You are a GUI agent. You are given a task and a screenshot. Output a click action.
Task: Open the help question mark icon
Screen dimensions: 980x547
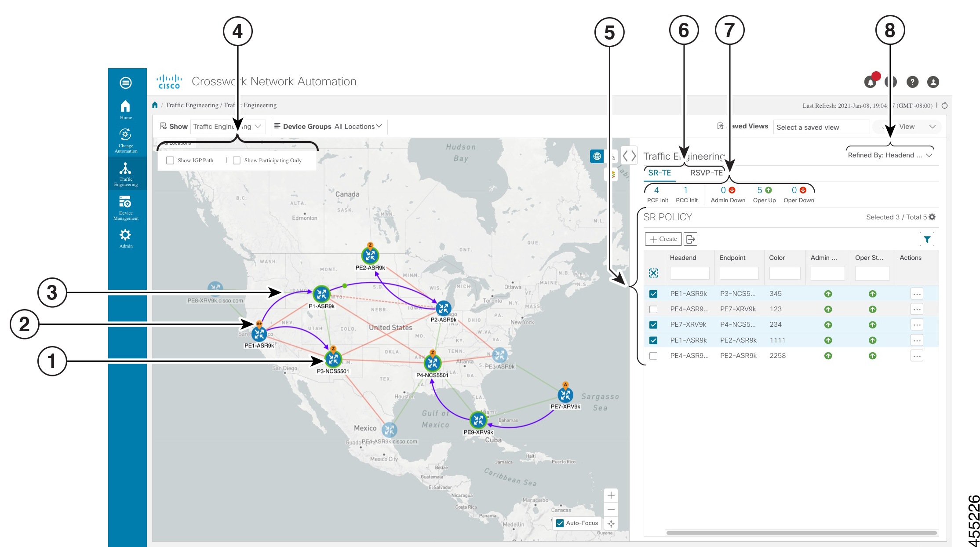point(912,82)
